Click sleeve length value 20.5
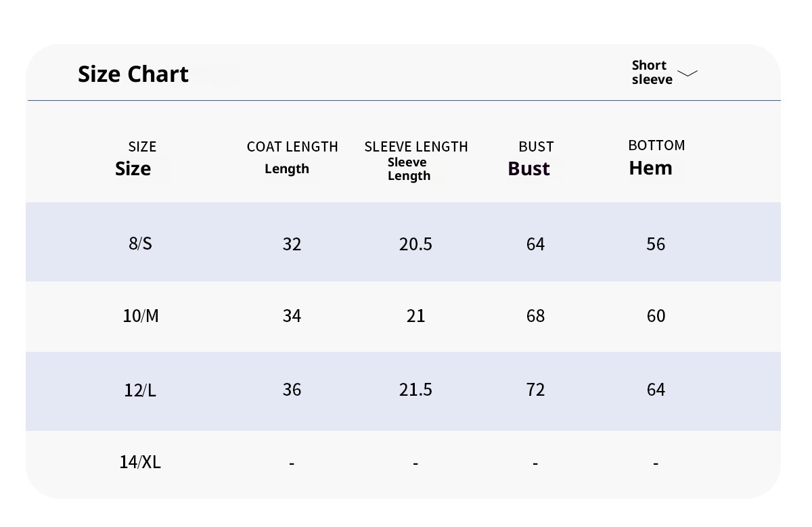 pos(415,244)
